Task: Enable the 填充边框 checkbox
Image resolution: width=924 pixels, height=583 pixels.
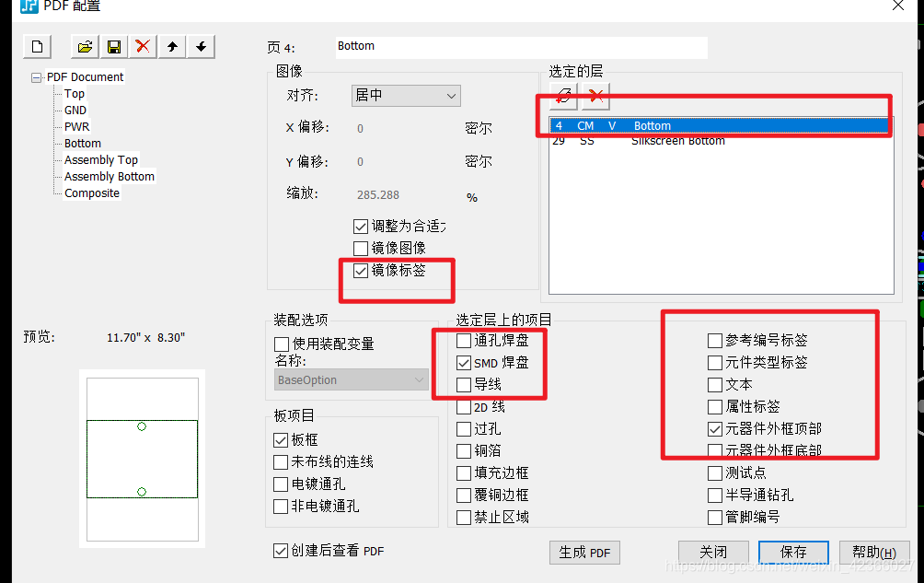Action: point(465,473)
